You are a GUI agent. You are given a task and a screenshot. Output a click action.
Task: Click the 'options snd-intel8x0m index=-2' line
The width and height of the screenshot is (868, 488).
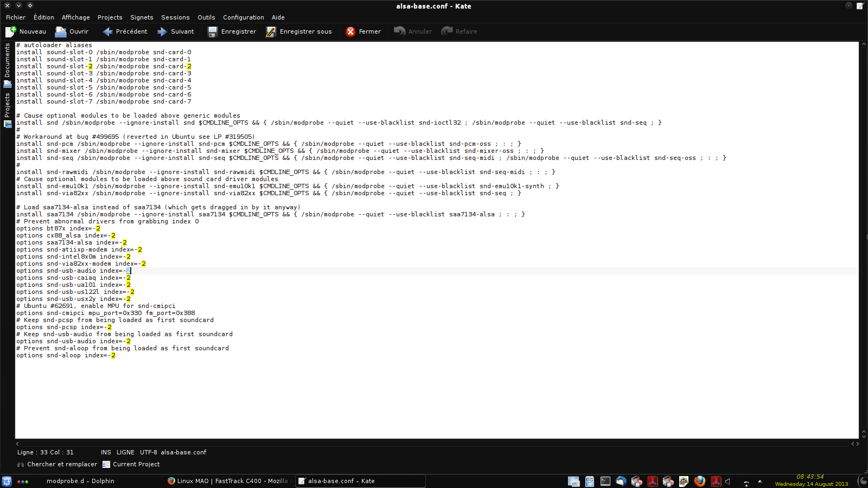coord(73,257)
